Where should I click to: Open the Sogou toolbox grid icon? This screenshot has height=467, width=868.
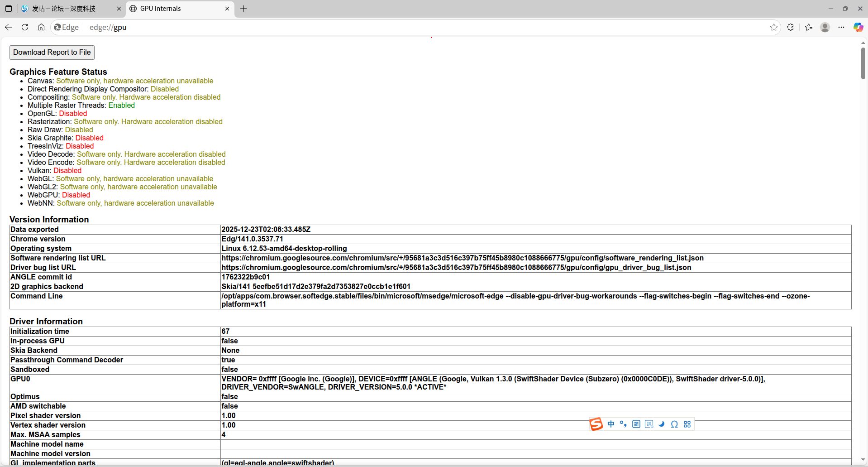click(x=687, y=424)
